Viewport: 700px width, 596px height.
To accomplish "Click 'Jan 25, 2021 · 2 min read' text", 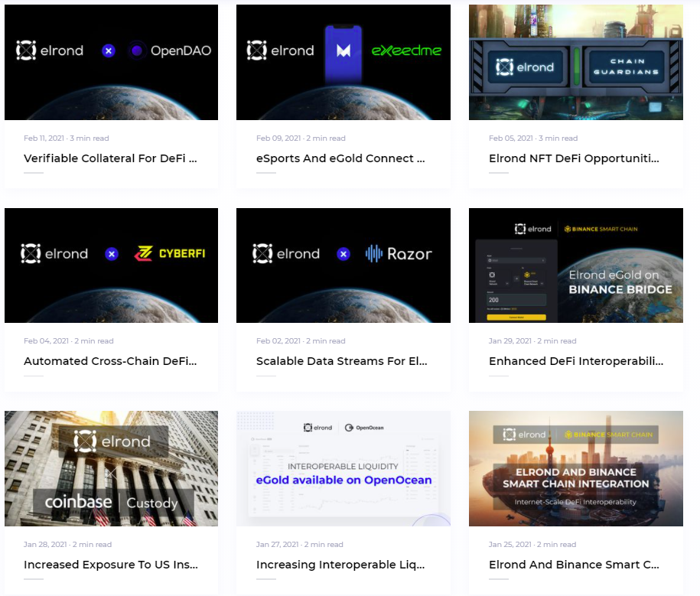I will (532, 545).
